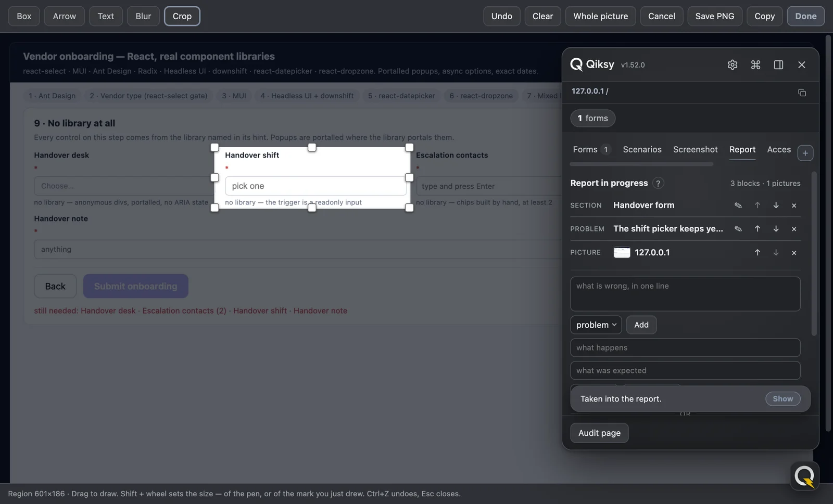Select the Box annotation tool
Screen dimensions: 833x504
coord(24,16)
